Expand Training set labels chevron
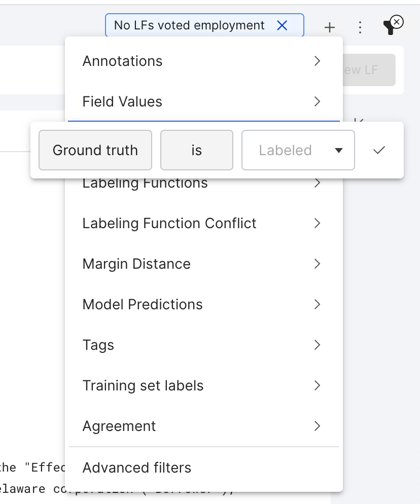The image size is (420, 504). pos(317,385)
